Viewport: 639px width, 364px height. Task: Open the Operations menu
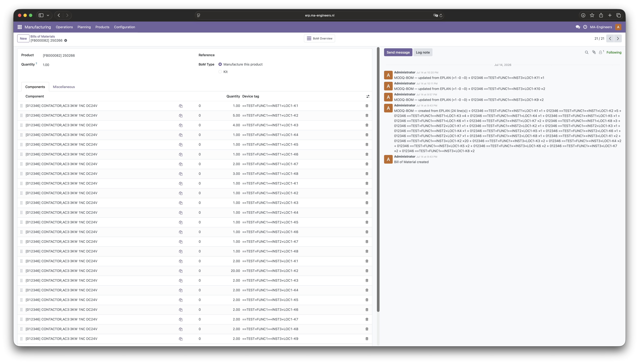point(64,27)
